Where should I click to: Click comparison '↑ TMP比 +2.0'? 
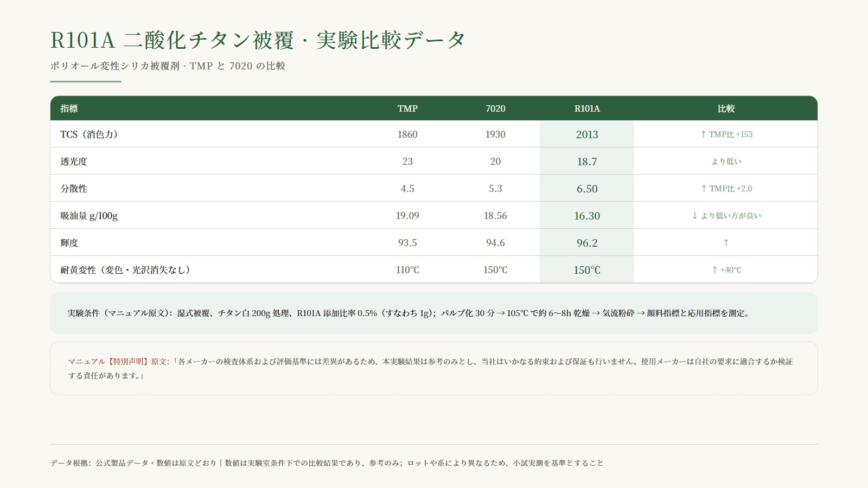point(726,189)
